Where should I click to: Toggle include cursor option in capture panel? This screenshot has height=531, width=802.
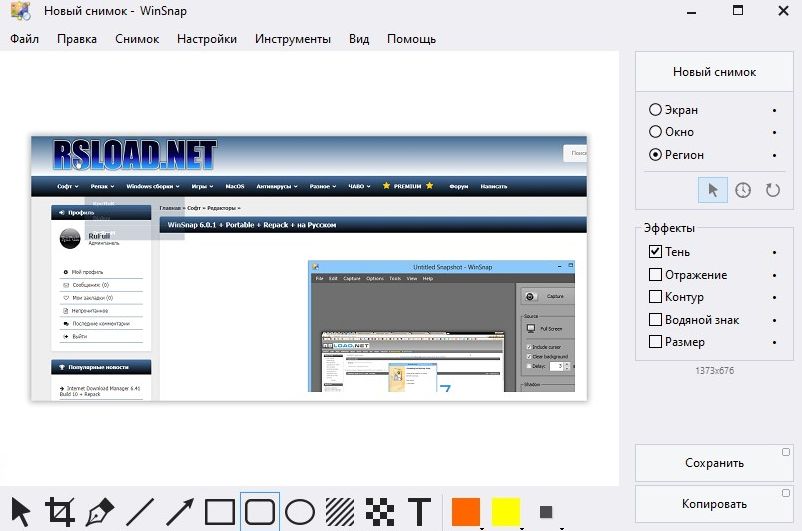712,190
